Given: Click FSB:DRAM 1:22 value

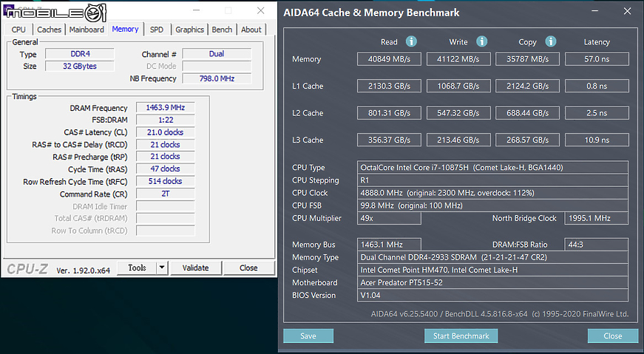Looking at the screenshot, I should click(165, 120).
